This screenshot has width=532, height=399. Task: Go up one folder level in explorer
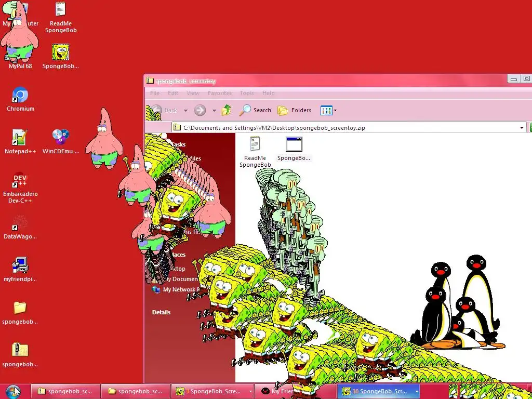227,110
